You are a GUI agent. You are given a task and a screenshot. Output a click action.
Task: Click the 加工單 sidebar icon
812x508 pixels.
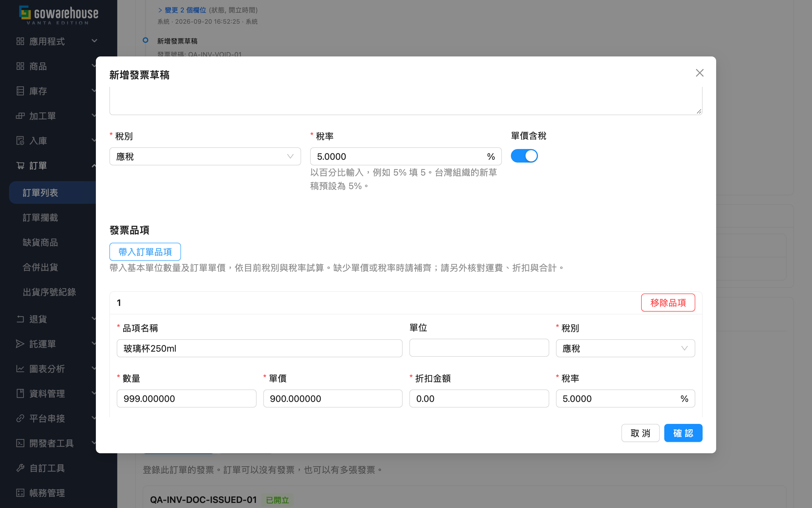20,116
